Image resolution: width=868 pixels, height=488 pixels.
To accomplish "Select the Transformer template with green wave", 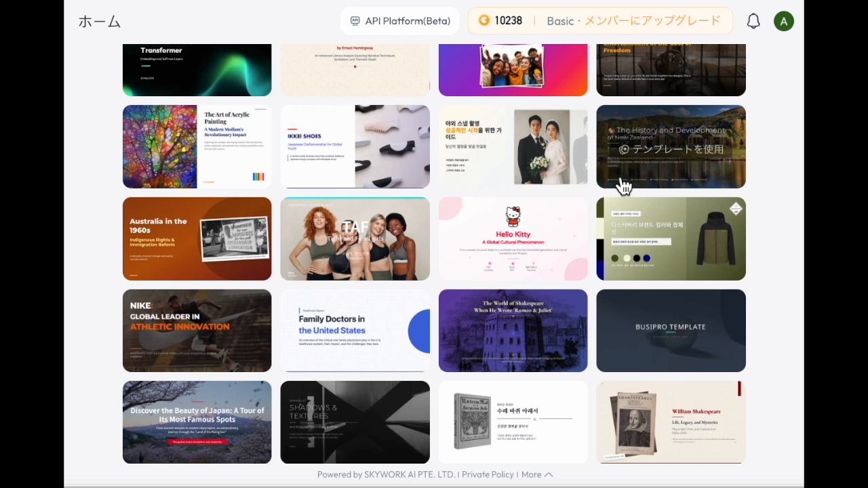I will click(x=197, y=70).
